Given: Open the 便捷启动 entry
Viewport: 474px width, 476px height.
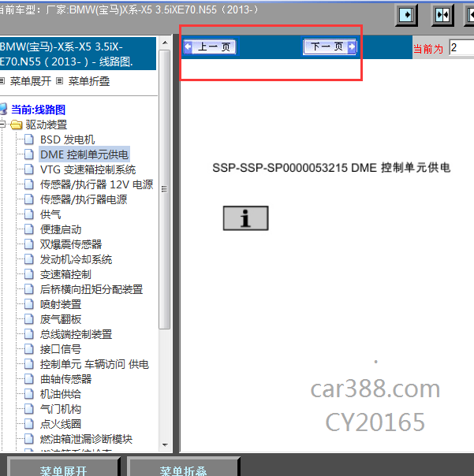Looking at the screenshot, I should pos(61,229).
